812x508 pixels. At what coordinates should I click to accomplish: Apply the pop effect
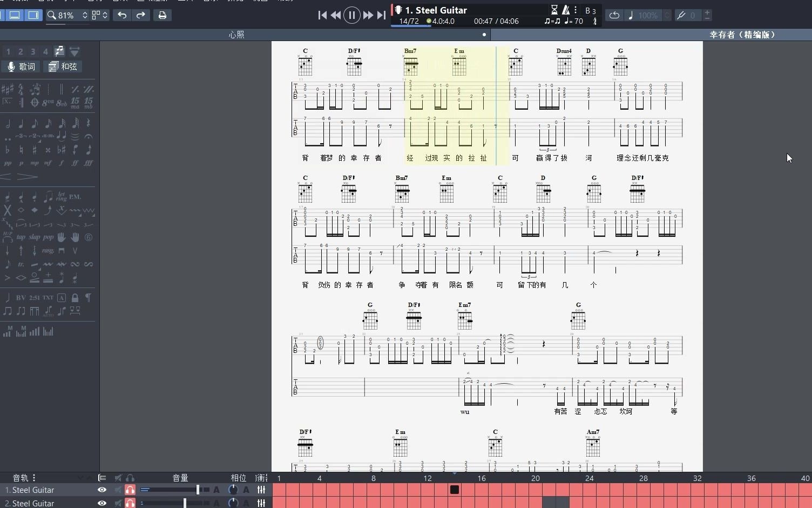click(x=48, y=237)
